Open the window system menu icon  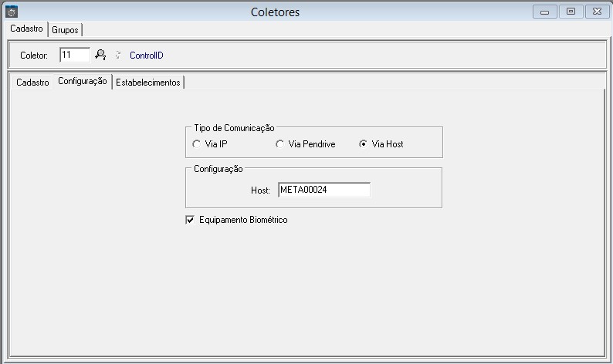(x=11, y=12)
